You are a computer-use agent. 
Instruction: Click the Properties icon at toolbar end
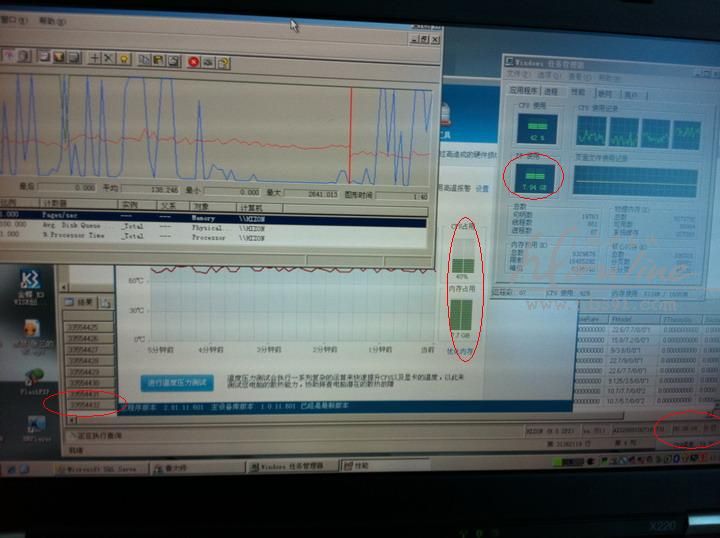[224, 63]
